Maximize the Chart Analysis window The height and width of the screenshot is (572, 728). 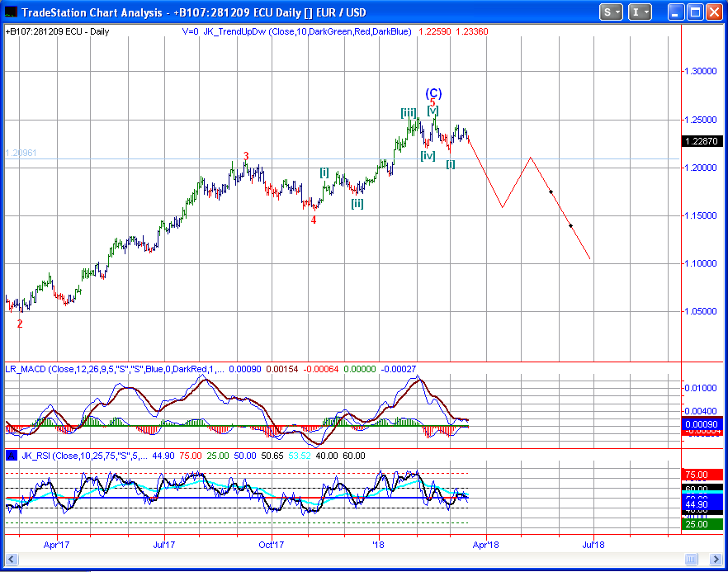coord(696,12)
